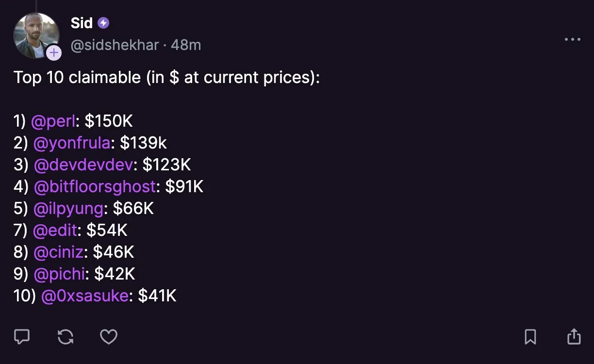Follow Sid using the plus badge
Image resolution: width=594 pixels, height=364 pixels.
tap(54, 52)
